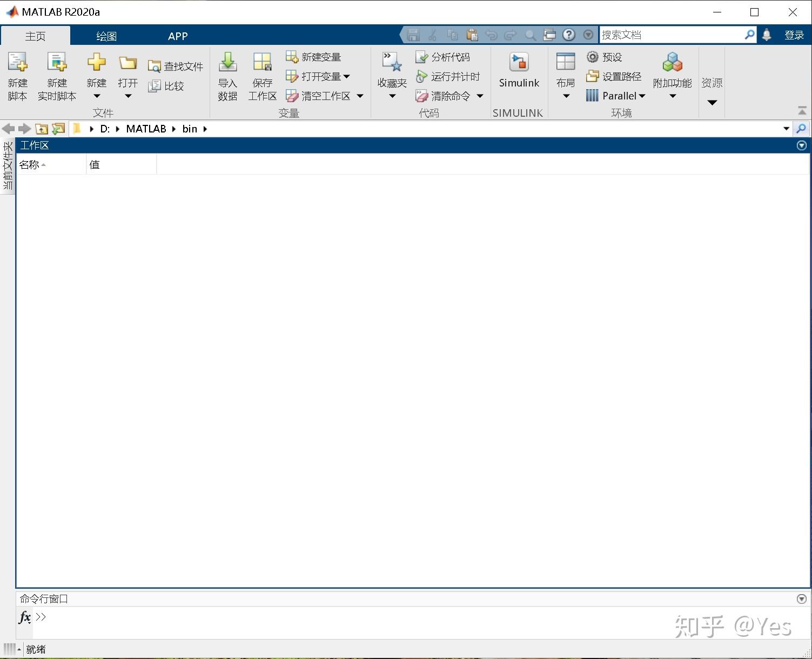Expand the 新建 dropdown arrow
Screen dimensions: 812x659
(96, 96)
